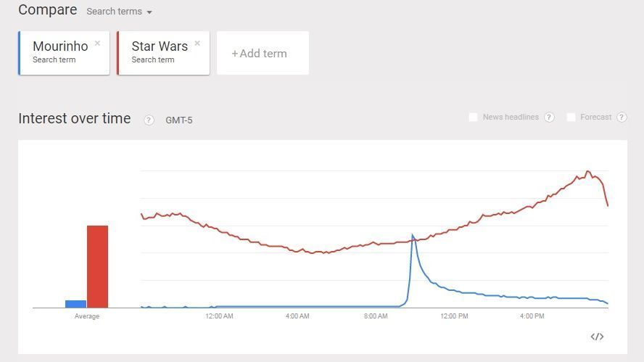
Task: Click the plus Add term box
Action: [263, 53]
